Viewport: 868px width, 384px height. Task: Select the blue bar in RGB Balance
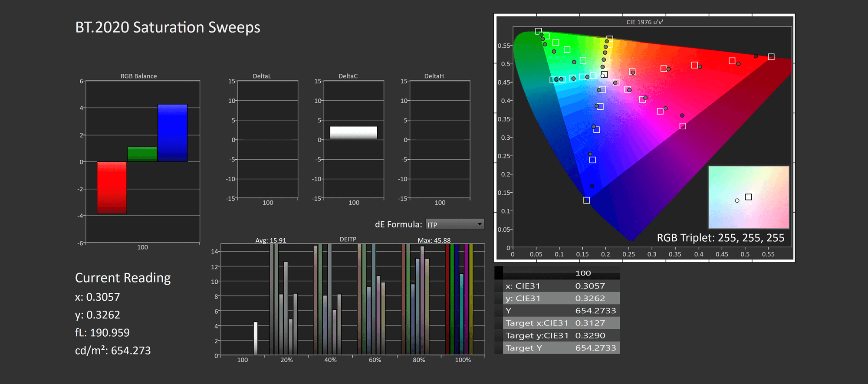[x=172, y=133]
